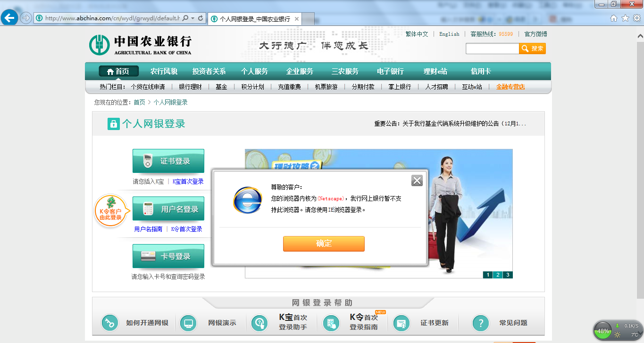Click the 常见问题 question mark icon
Image resolution: width=644 pixels, height=343 pixels.
coord(480,323)
